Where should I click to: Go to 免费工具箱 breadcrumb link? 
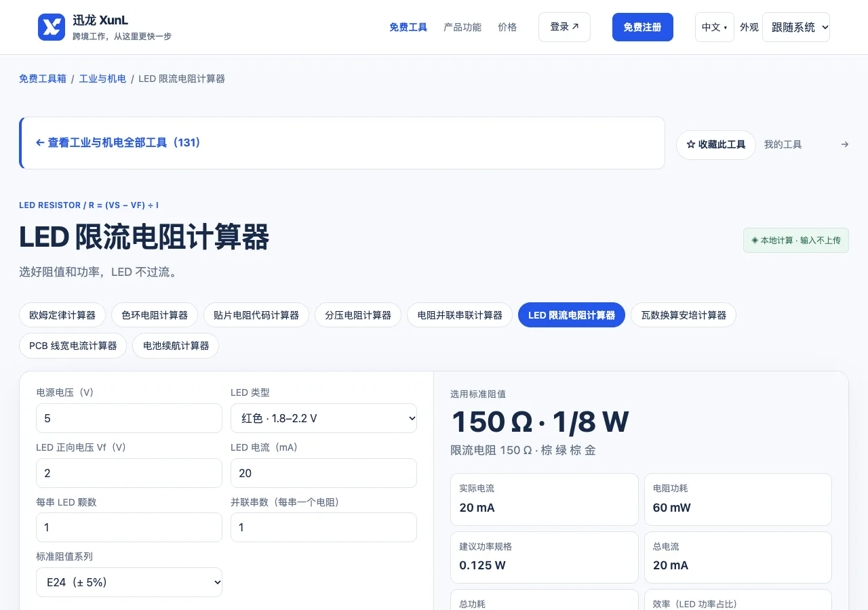click(x=43, y=79)
